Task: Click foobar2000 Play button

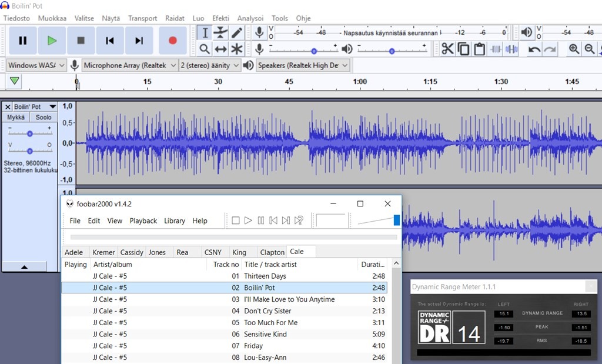Action: (x=249, y=221)
